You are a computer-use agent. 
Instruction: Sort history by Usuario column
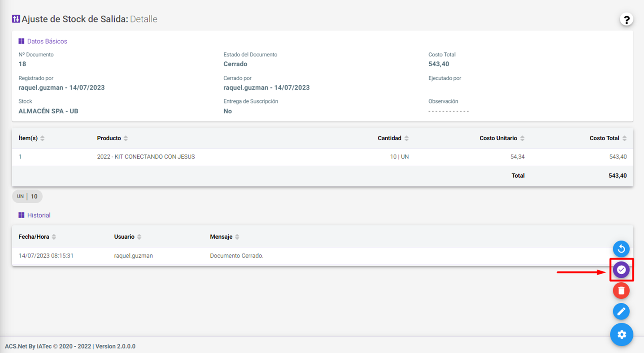(x=128, y=237)
